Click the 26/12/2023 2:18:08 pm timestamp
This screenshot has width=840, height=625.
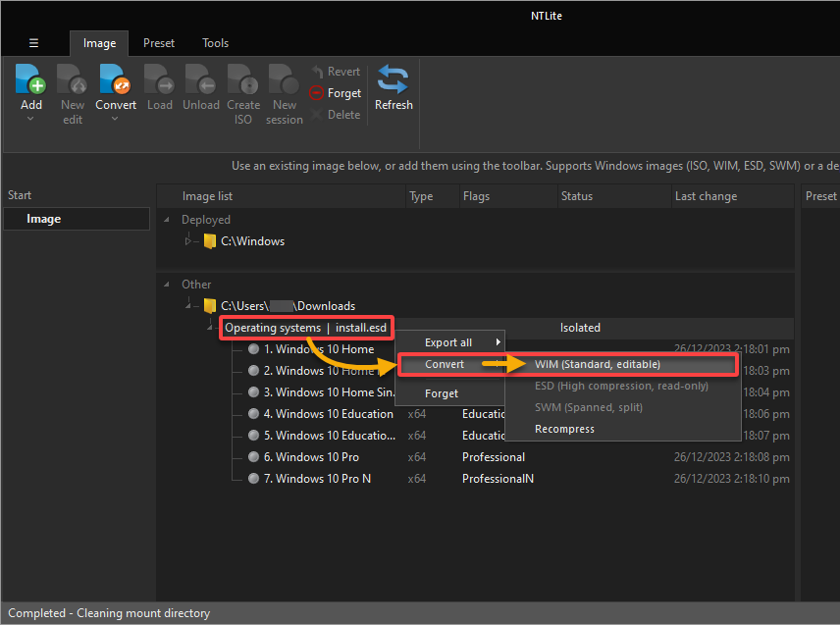point(731,457)
